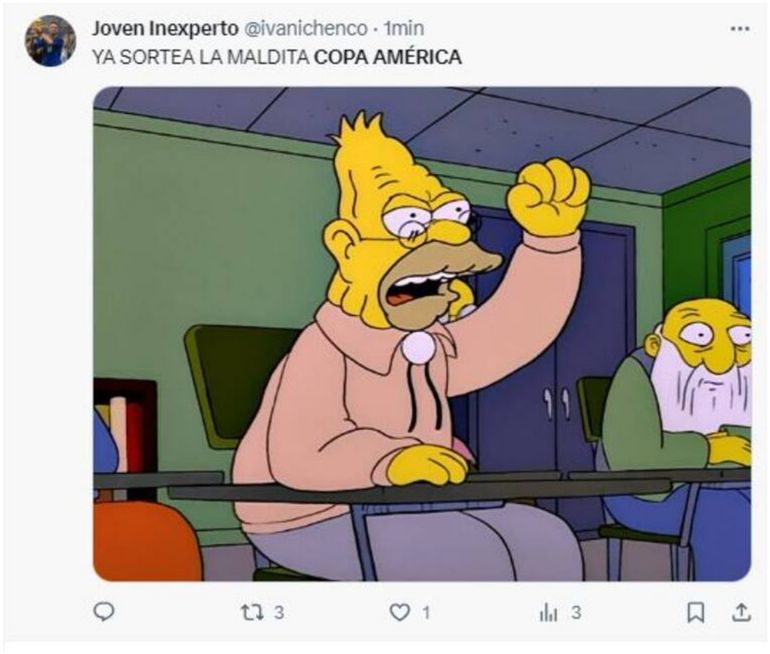Click the retweet count of 3
Image resolution: width=770 pixels, height=654 pixels.
[x=279, y=612]
